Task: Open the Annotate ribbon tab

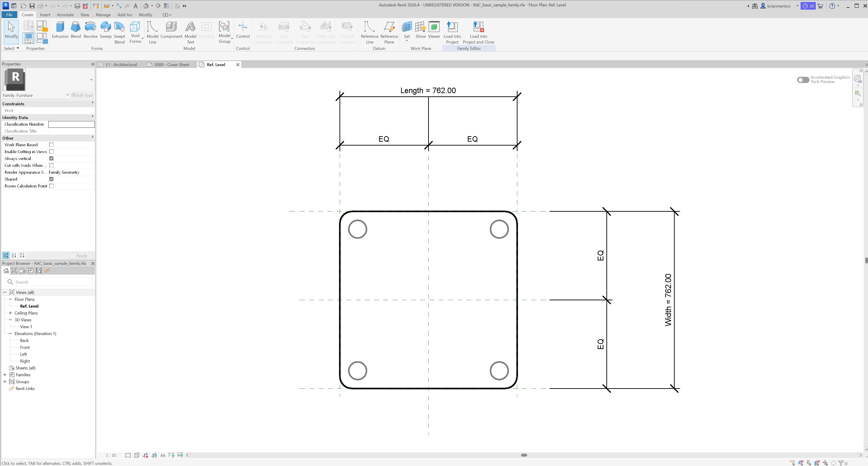Action: 65,15
